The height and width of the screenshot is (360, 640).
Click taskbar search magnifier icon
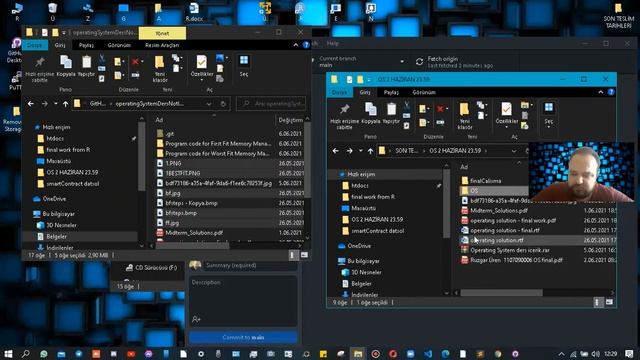pos(25,353)
